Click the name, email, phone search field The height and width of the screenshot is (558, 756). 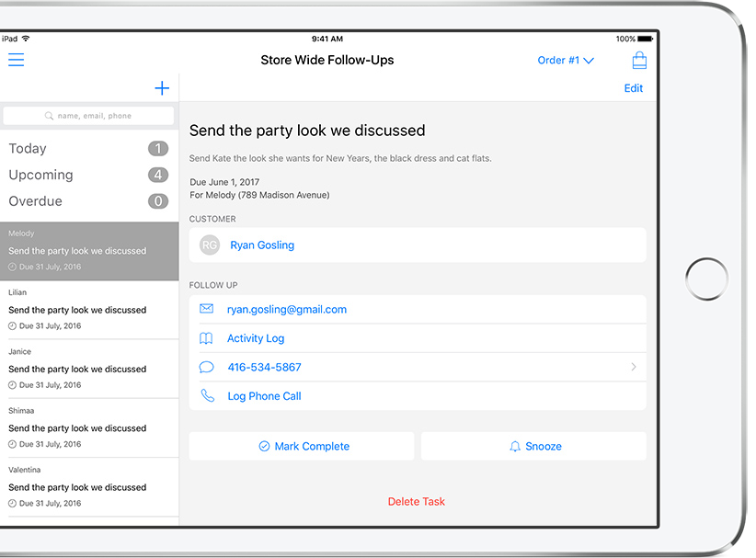pyautogui.click(x=88, y=116)
